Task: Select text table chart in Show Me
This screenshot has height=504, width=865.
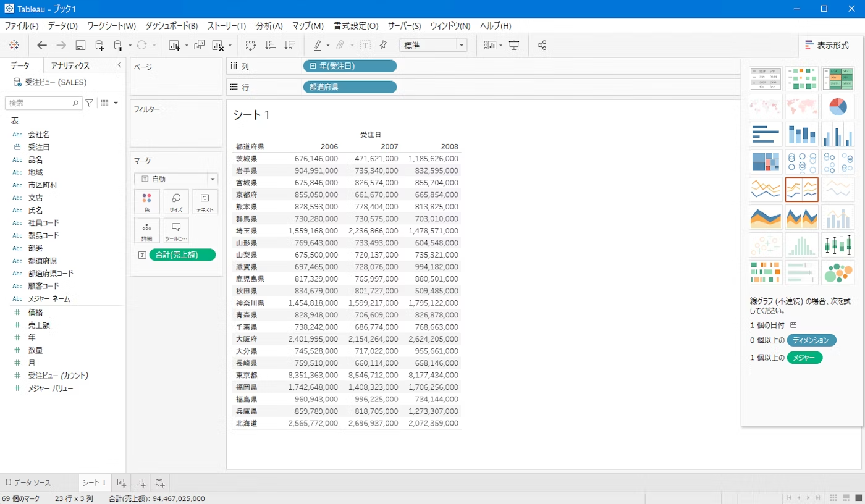Action: [766, 79]
